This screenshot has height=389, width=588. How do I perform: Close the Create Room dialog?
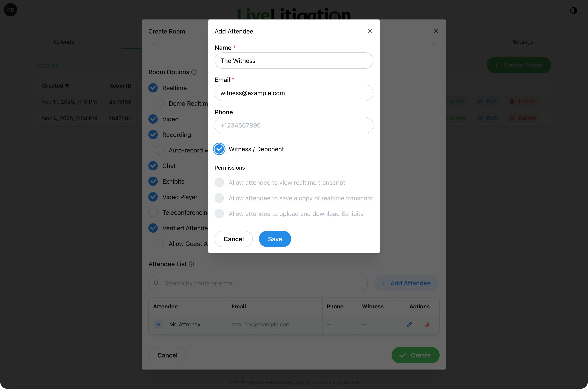click(x=436, y=31)
